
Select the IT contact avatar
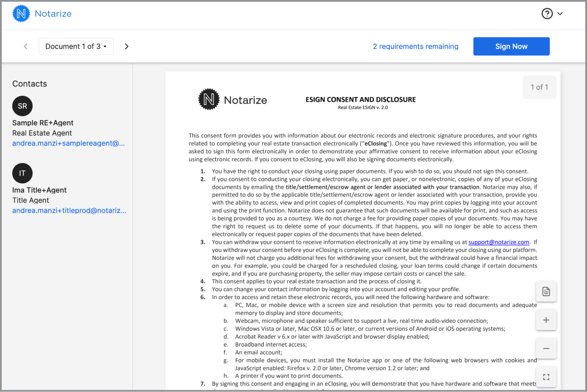tap(22, 173)
